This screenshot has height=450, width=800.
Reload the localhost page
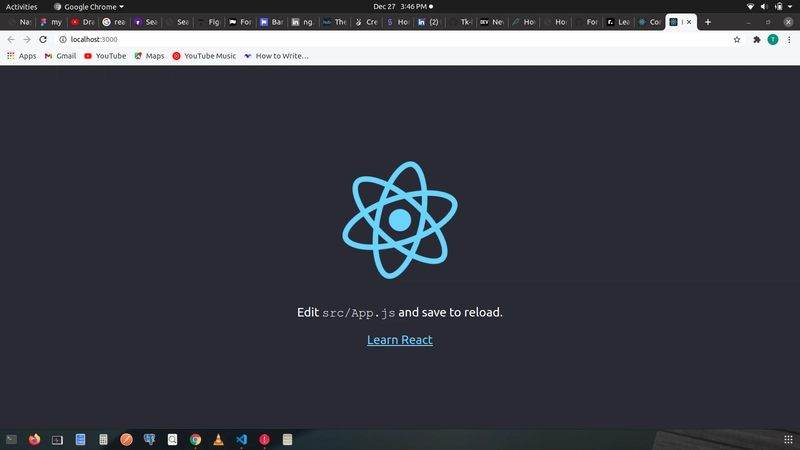(43, 39)
